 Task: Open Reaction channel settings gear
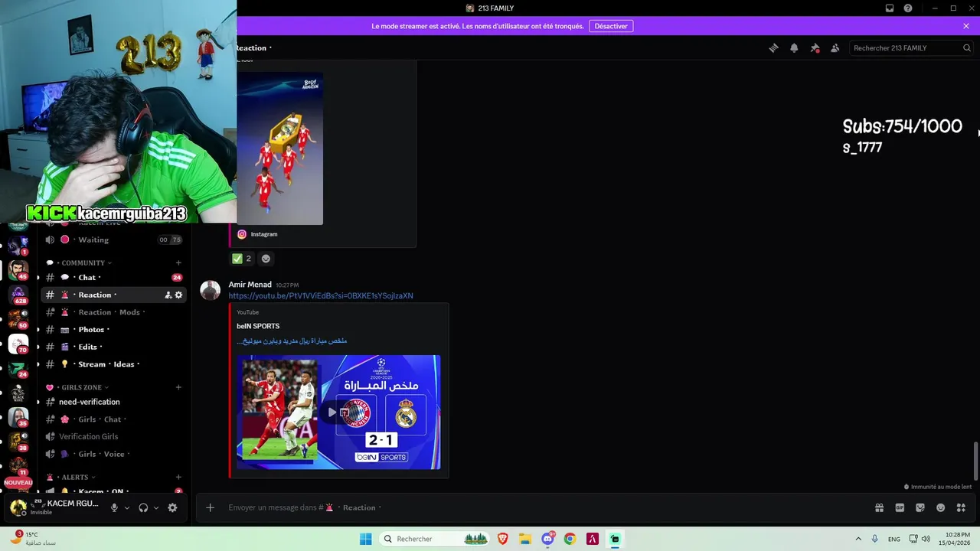pos(178,295)
